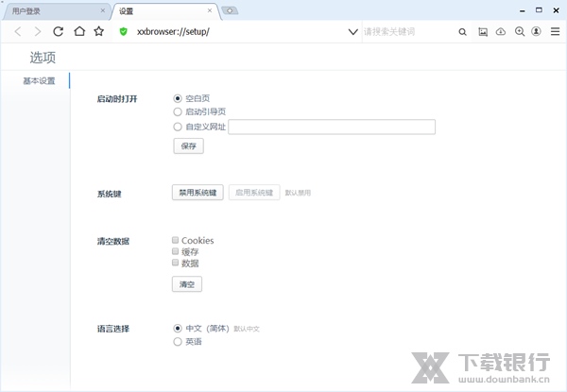
Task: Select 中文（简体） language option
Action: (178, 329)
